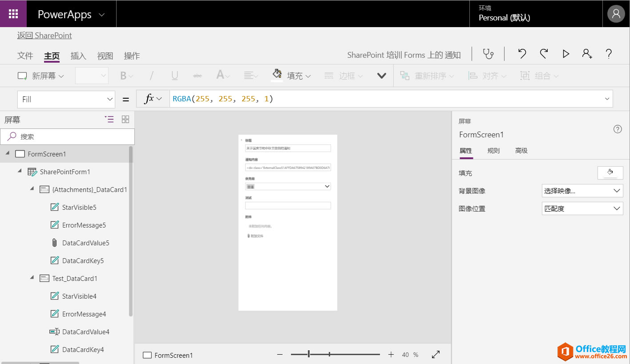Open the 图像位置 position dropdown

[x=582, y=208]
